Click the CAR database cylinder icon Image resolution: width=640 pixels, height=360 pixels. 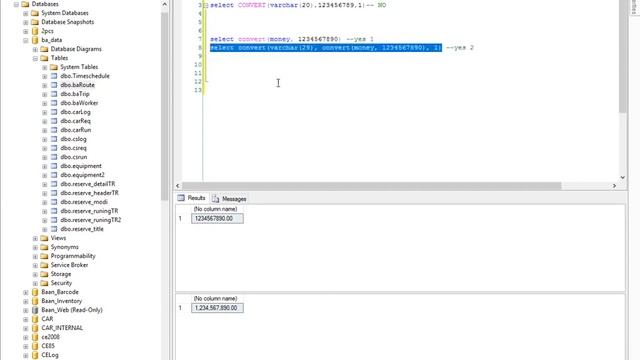click(x=35, y=319)
